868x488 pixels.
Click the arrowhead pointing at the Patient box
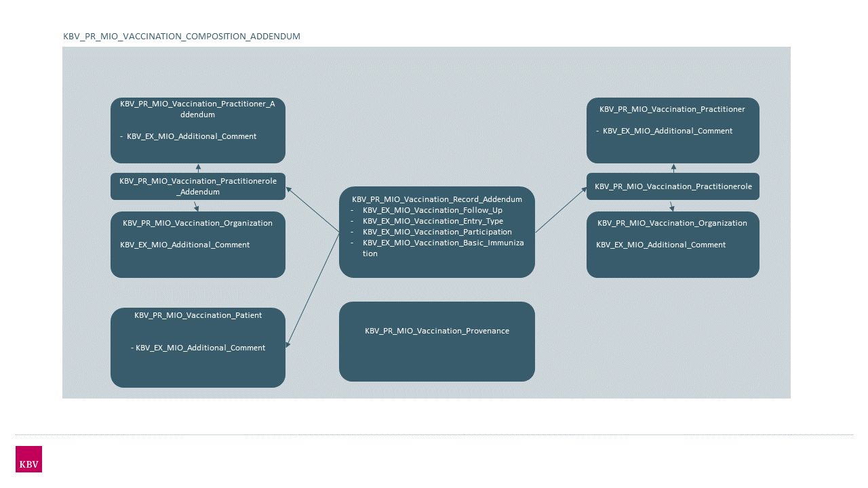click(x=289, y=344)
